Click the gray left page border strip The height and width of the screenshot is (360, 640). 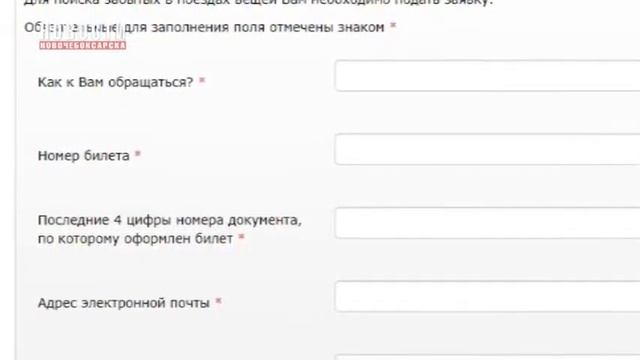point(16,180)
